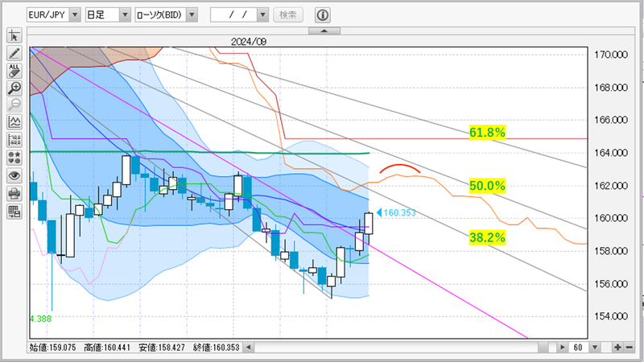Image resolution: width=644 pixels, height=362 pixels.
Task: Open the date picker dropdown arrow
Action: [263, 14]
